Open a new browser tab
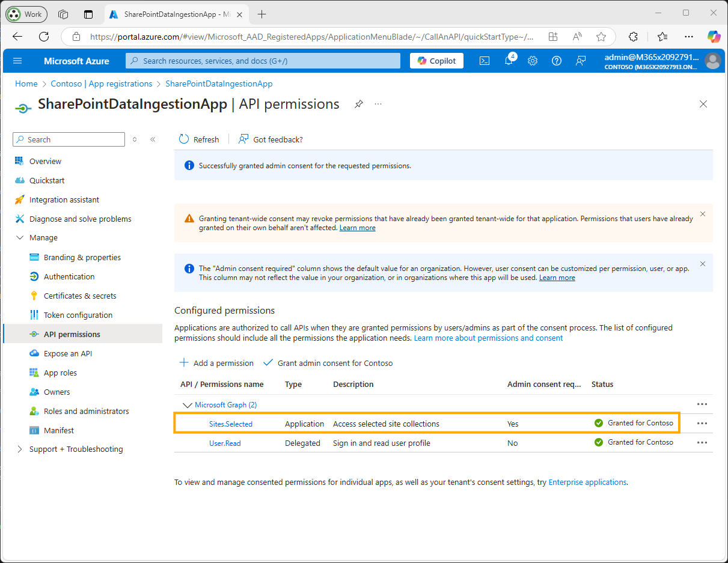728x563 pixels. pos(262,14)
